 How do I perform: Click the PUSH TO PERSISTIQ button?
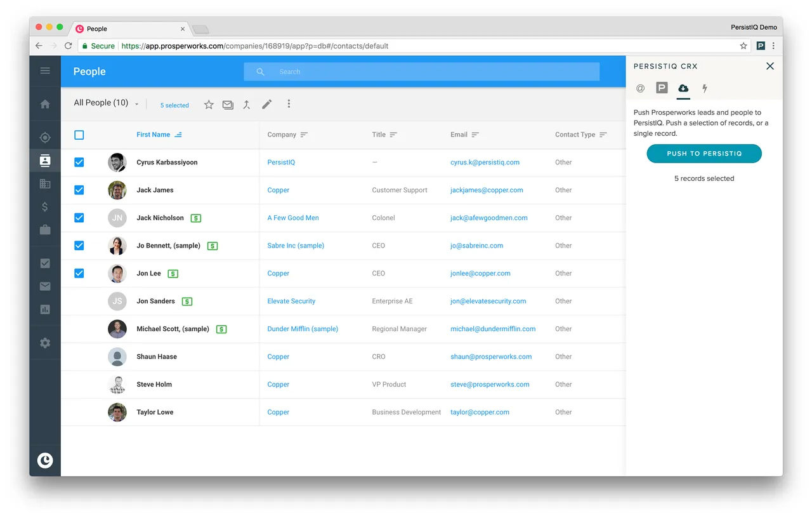pos(704,154)
